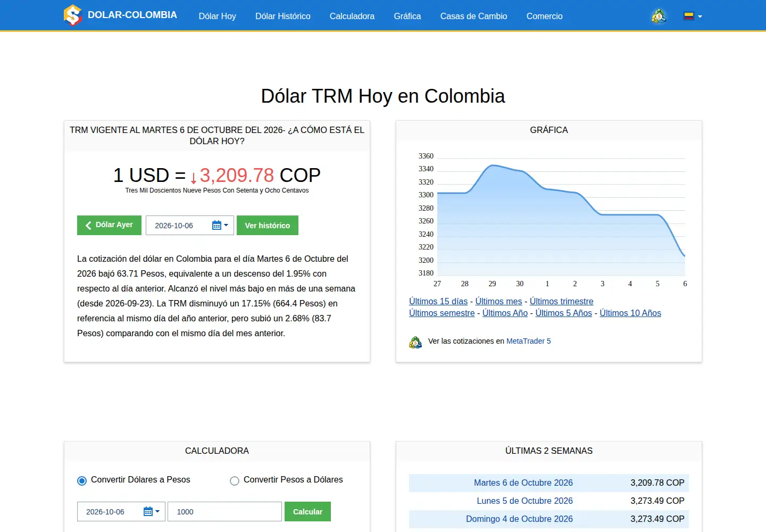Go to Calculadora in the navbar
This screenshot has width=766, height=532.
(x=352, y=16)
